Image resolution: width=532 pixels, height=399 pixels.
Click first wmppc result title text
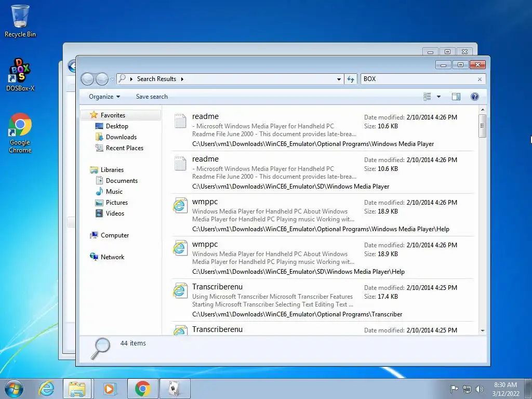point(205,202)
